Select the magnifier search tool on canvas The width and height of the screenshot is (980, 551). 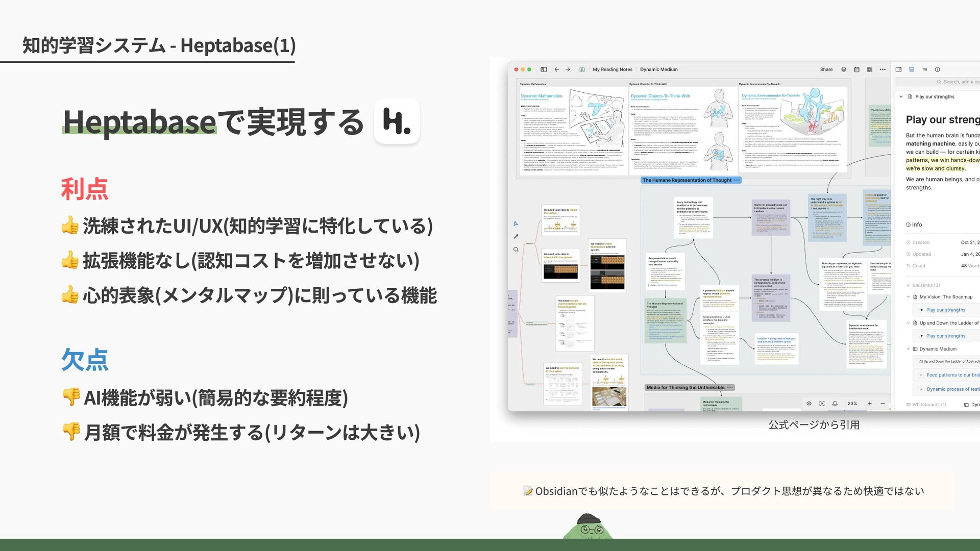pyautogui.click(x=516, y=249)
